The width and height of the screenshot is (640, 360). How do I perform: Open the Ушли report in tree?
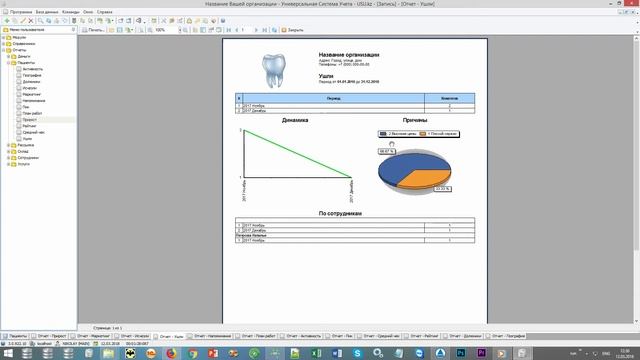pos(27,139)
